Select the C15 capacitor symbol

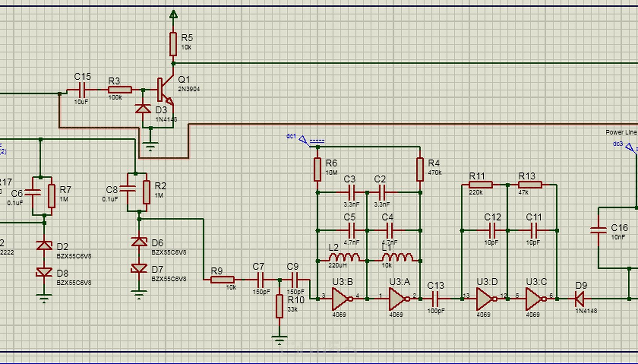click(x=83, y=90)
